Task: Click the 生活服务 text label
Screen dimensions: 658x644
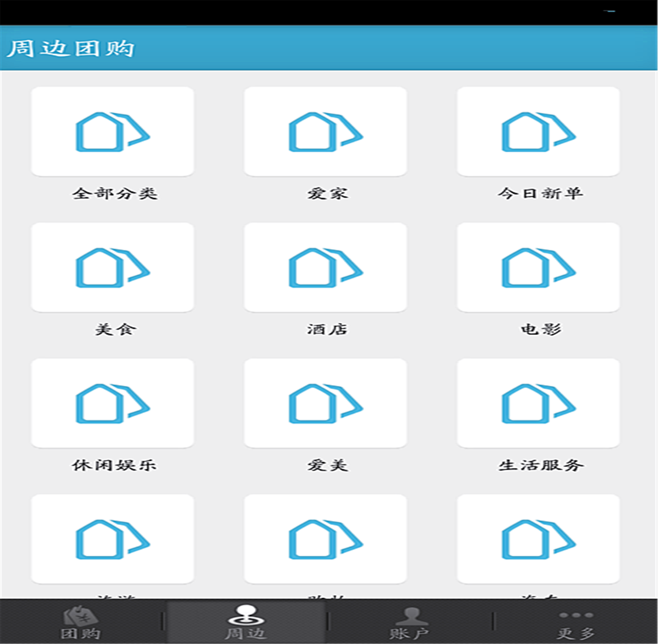Action: click(541, 465)
